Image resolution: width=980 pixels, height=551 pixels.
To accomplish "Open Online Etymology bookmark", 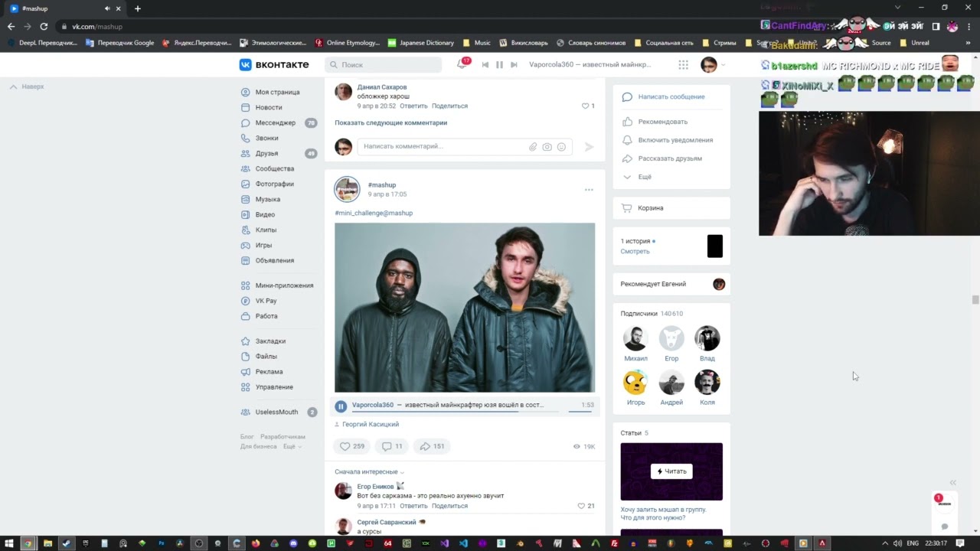I will point(348,43).
